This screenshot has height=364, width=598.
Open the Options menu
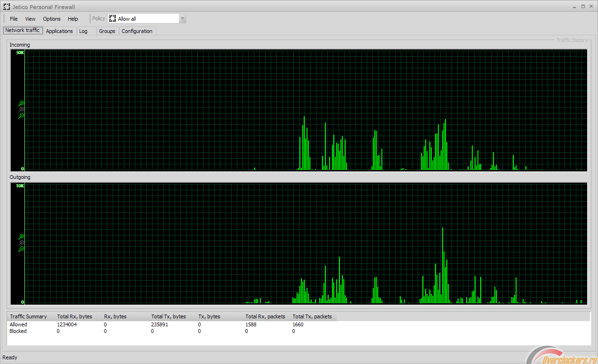click(52, 19)
